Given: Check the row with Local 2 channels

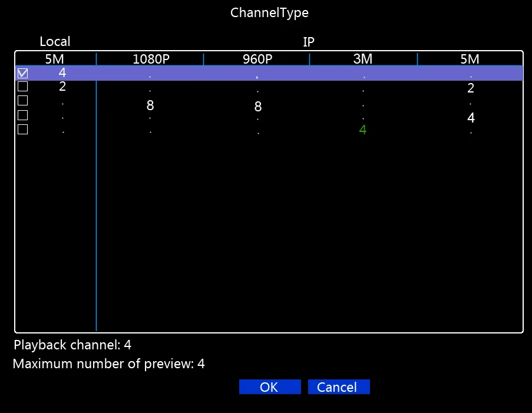Looking at the screenshot, I should 23,87.
